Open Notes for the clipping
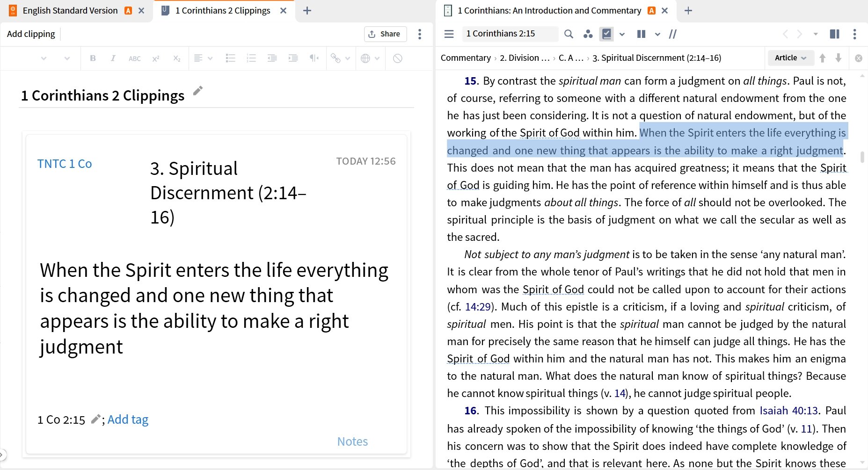Image resolution: width=868 pixels, height=470 pixels. point(352,441)
